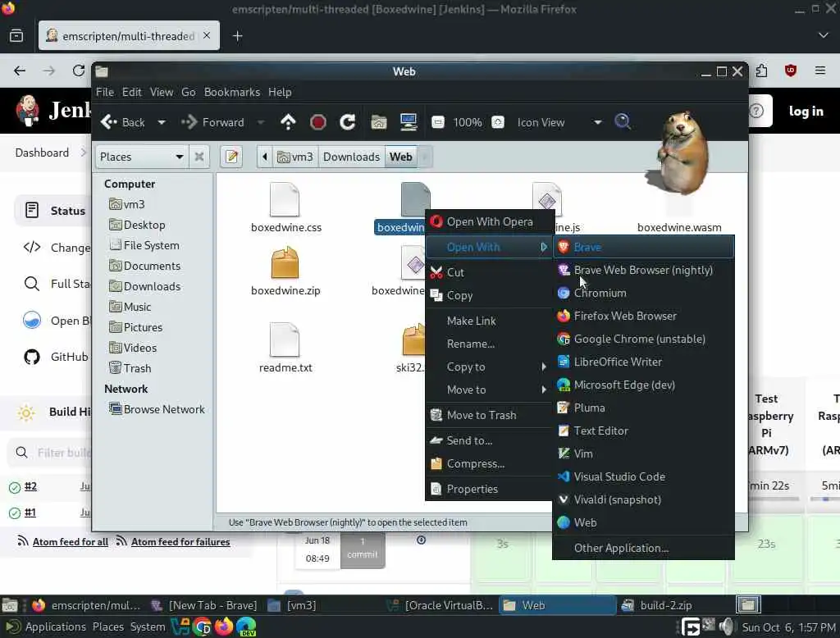Click the Search magnifier icon
This screenshot has width=840, height=638.
coord(623,122)
